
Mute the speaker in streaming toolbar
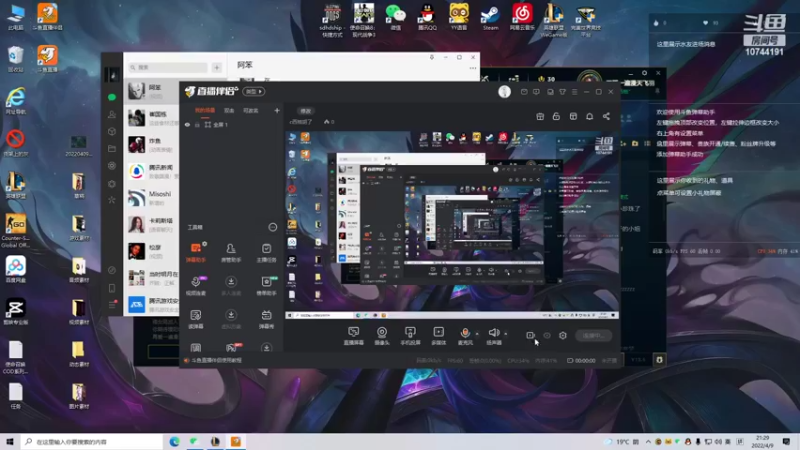(x=493, y=336)
